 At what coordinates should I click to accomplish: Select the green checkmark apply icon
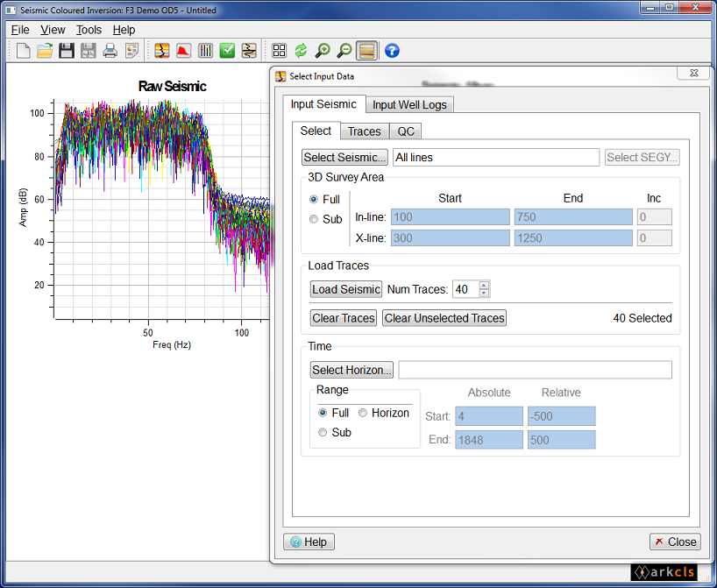227,50
